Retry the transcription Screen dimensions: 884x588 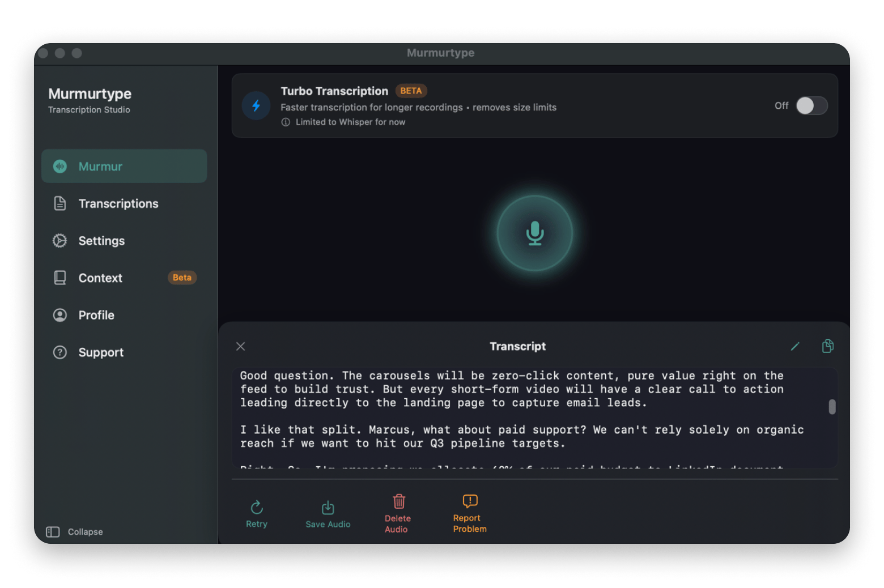[257, 514]
